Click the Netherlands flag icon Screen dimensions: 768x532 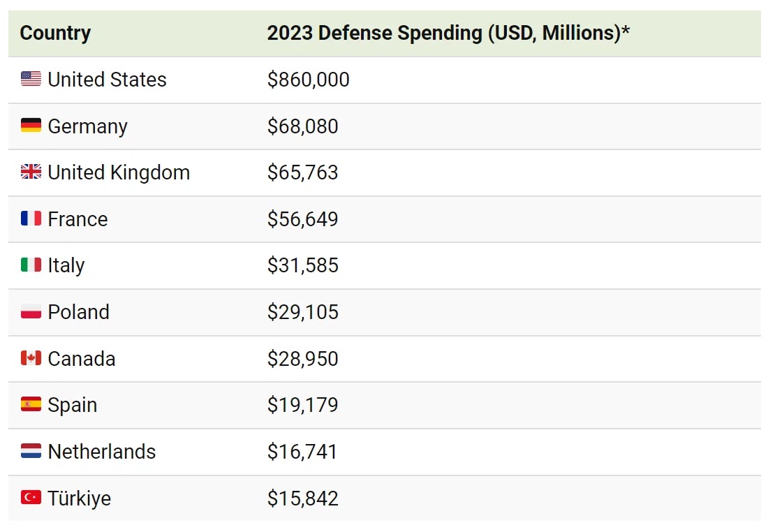[x=31, y=451]
